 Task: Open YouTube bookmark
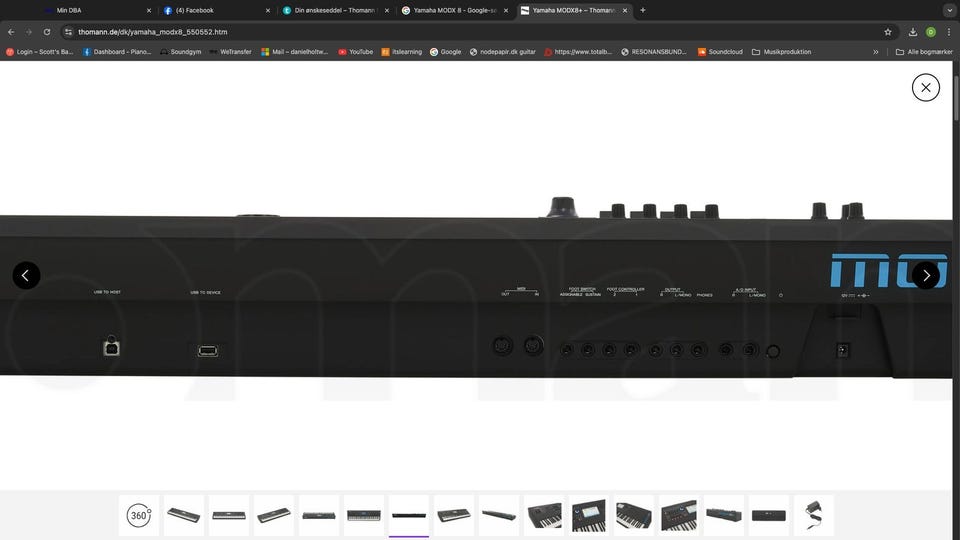[x=355, y=52]
